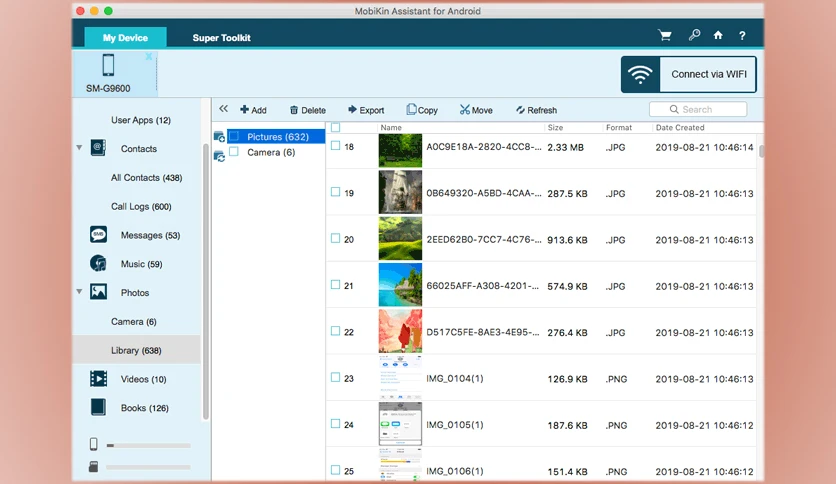
Task: Go to home via house icon
Action: [x=718, y=35]
